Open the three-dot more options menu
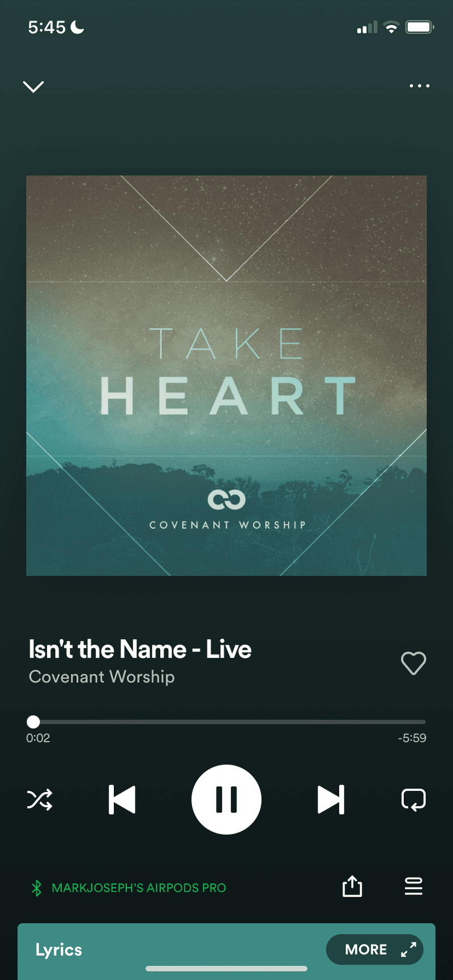This screenshot has width=453, height=980. 420,86
